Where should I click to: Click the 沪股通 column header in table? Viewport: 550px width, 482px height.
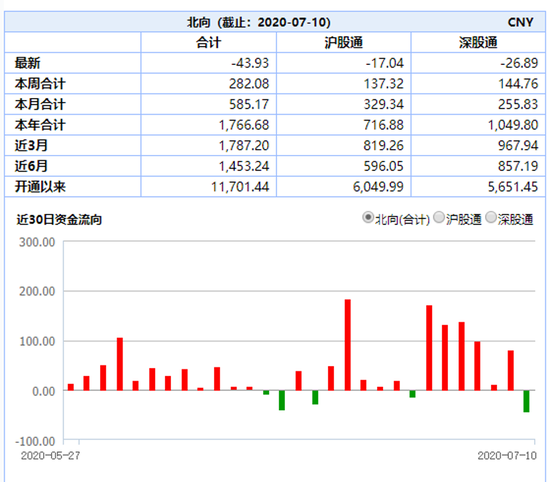(x=343, y=42)
